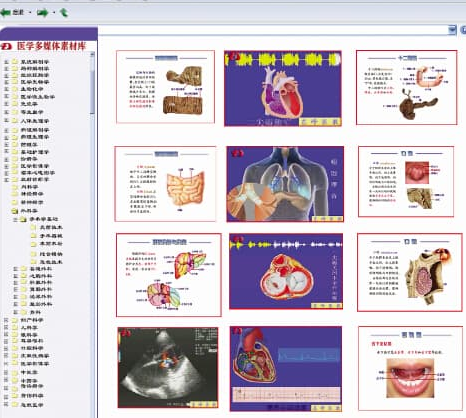The height and width of the screenshot is (418, 466).
Task: Click the green icon right of forward arrow
Action: 64,13
